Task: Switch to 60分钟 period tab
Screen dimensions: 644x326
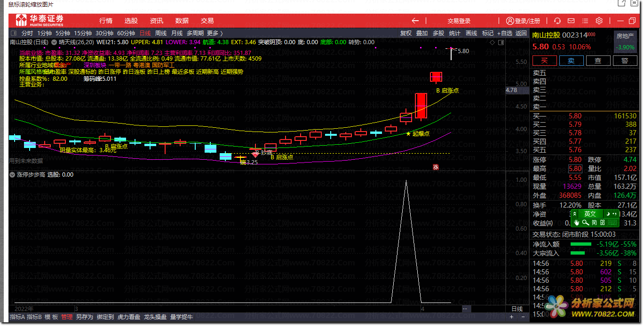Action: coord(126,33)
